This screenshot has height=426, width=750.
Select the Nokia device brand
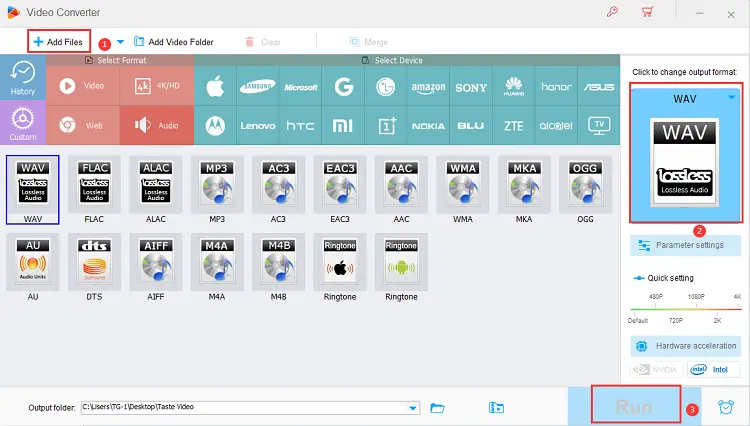(x=428, y=125)
